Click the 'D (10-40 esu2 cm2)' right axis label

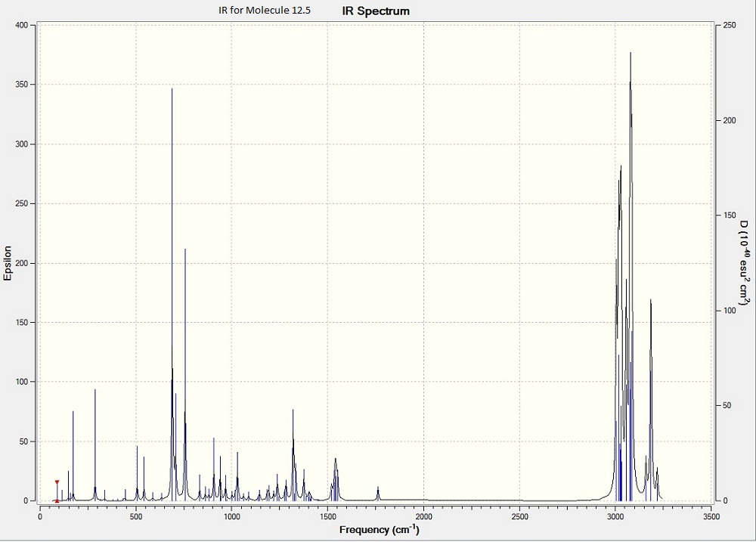tap(745, 263)
